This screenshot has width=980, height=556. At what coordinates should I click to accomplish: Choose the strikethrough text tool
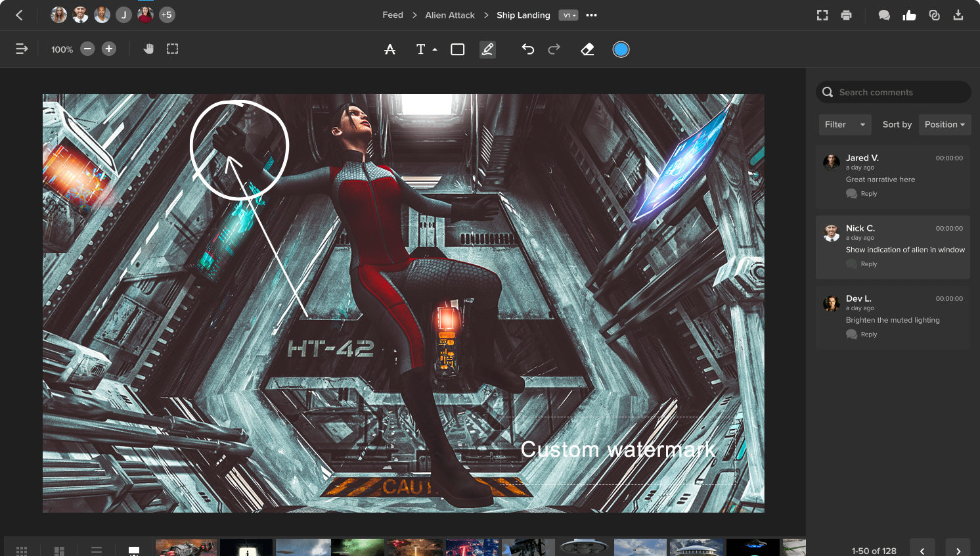[x=390, y=49]
